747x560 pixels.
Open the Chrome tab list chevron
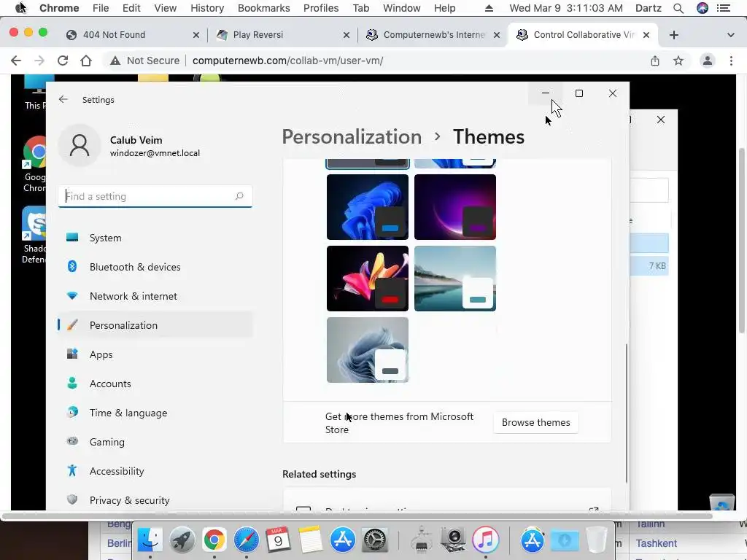click(731, 35)
